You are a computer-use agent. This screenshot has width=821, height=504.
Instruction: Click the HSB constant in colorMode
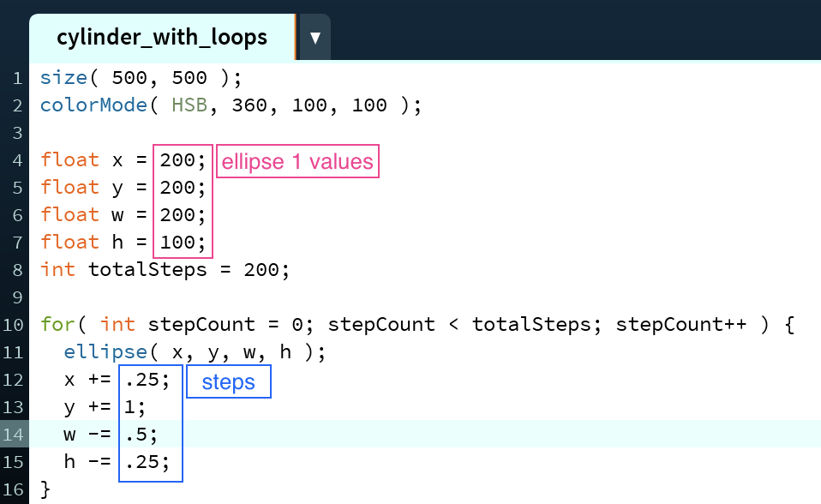click(189, 105)
